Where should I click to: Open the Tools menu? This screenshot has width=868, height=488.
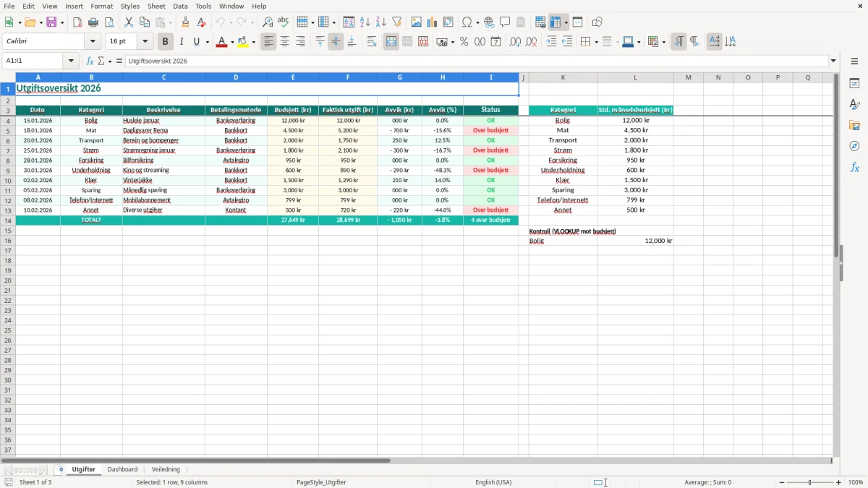point(203,6)
